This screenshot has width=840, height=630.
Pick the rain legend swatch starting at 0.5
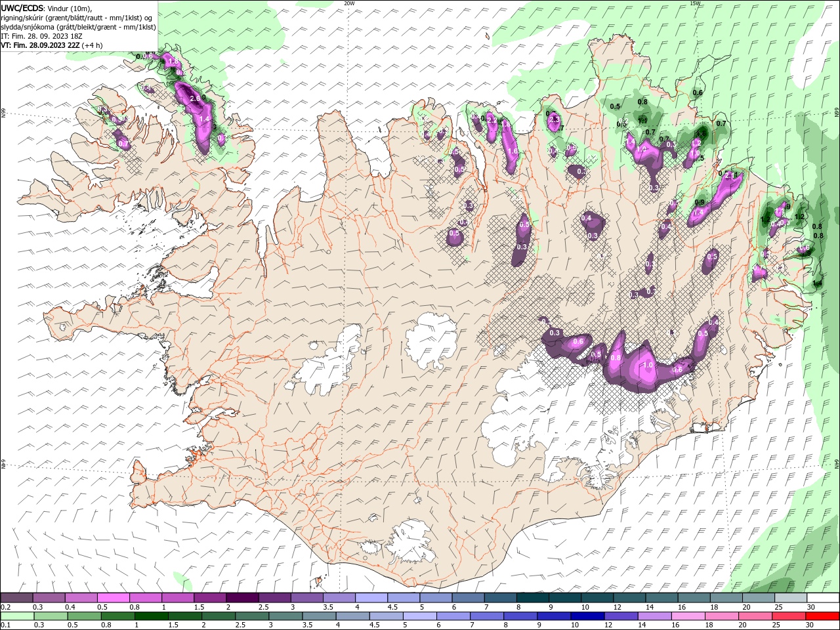click(84, 616)
